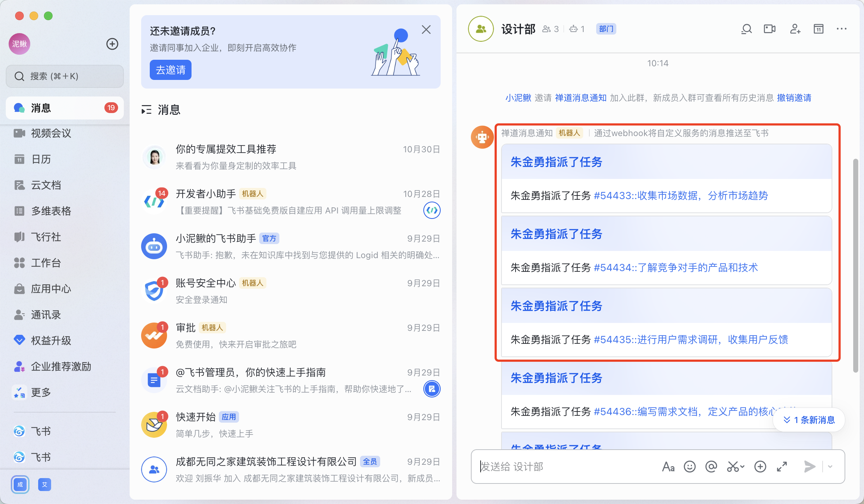Open the group calendar icon

(x=818, y=29)
